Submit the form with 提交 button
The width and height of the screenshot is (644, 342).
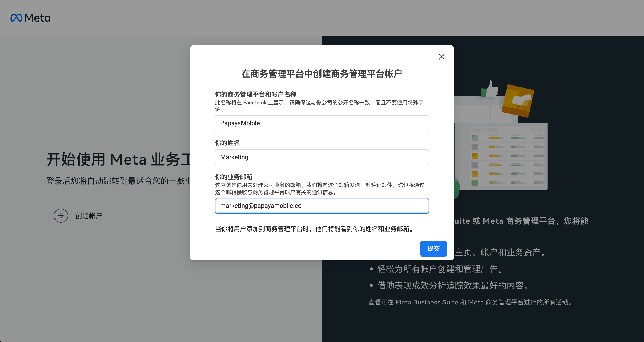[433, 249]
